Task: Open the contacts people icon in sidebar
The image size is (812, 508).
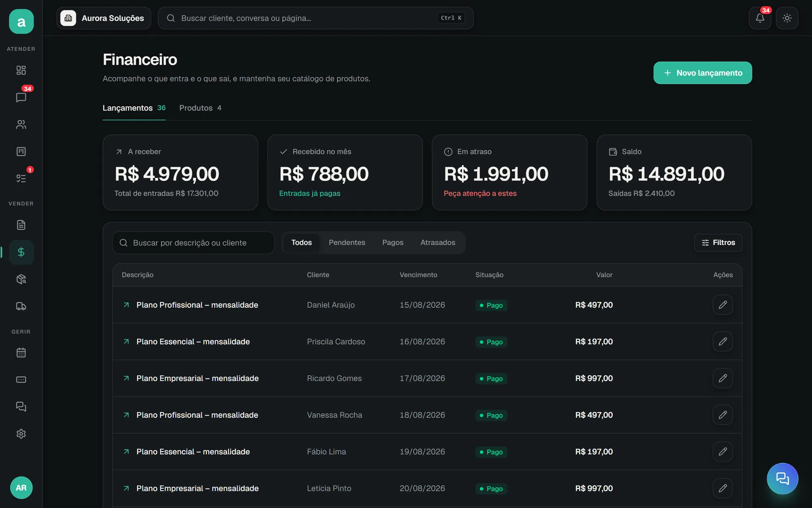Action: [x=21, y=124]
